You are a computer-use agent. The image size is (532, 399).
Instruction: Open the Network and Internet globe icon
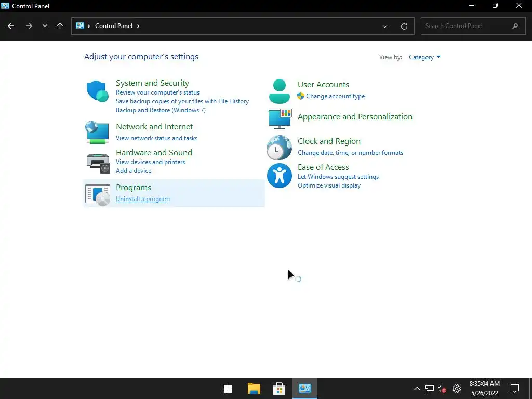[x=97, y=132]
